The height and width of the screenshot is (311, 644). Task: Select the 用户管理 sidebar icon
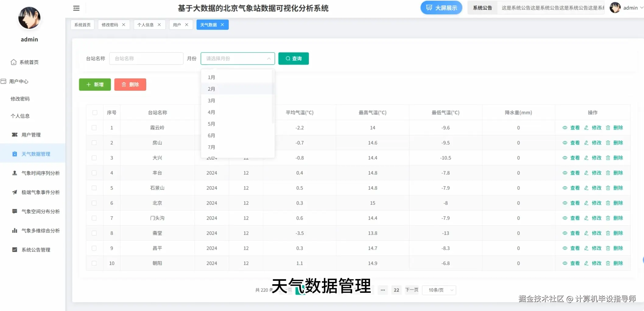[15, 135]
